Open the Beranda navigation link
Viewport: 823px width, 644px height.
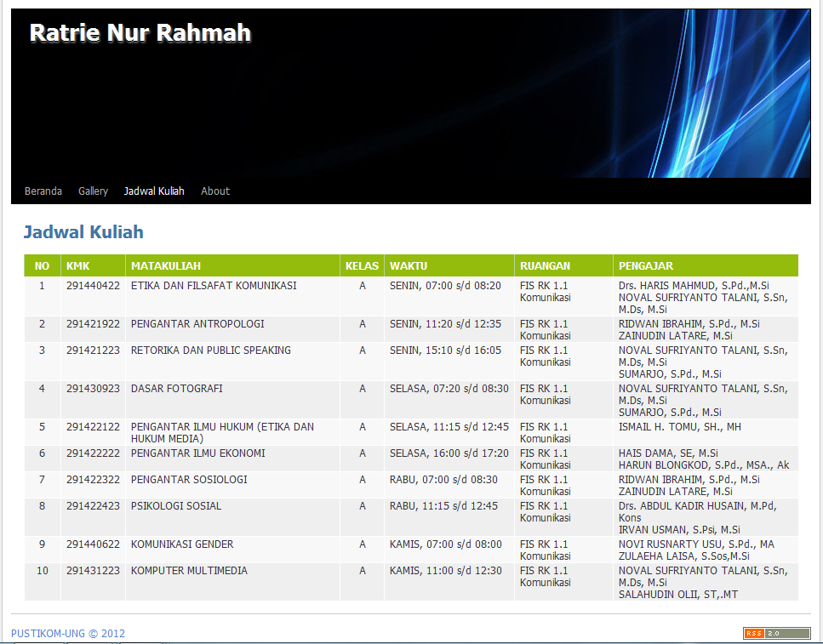43,191
